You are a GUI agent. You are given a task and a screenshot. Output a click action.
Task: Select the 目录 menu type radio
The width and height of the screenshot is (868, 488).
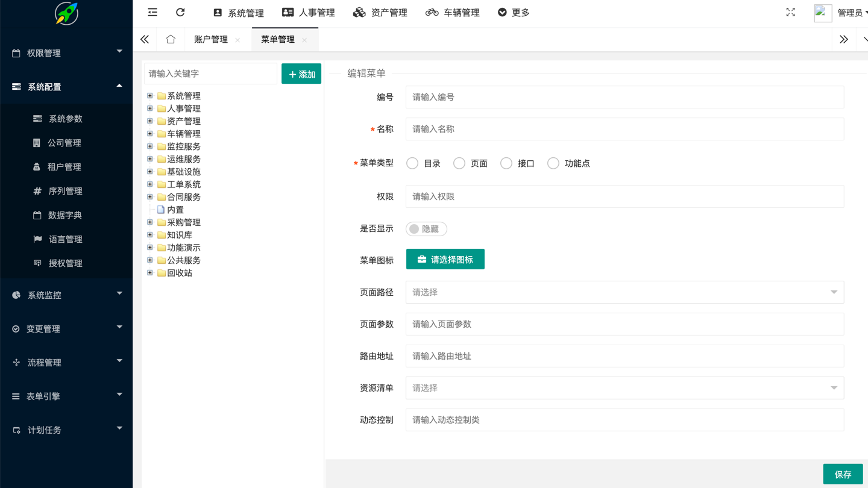[x=412, y=163]
